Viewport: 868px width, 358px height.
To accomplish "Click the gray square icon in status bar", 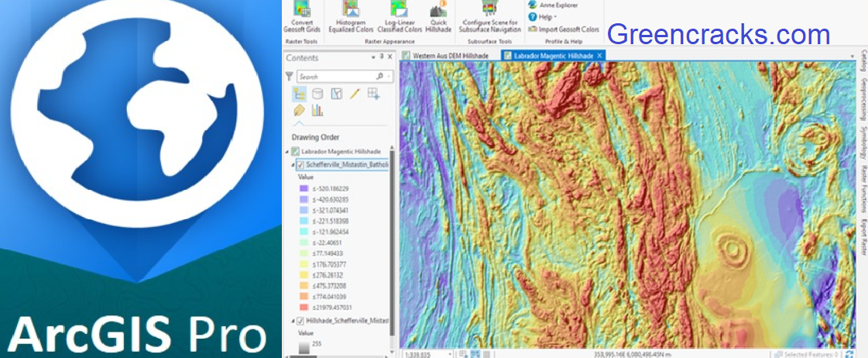I will tap(486, 354).
